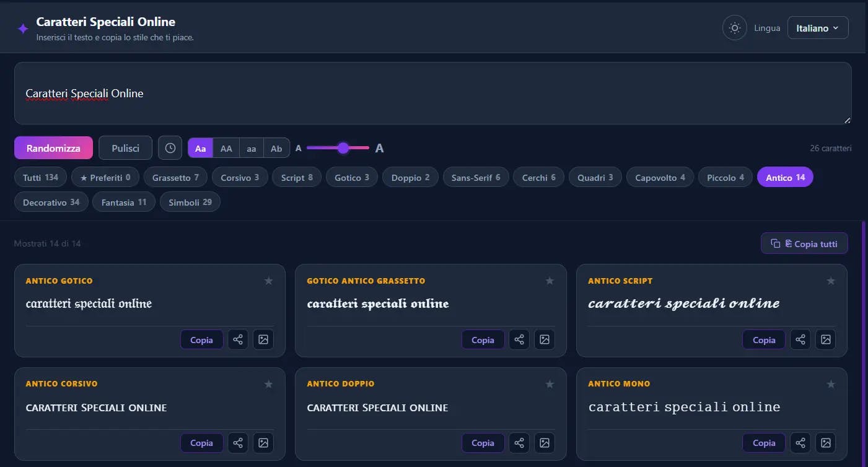Image resolution: width=868 pixels, height=467 pixels.
Task: Enable the Ab capitalize mode
Action: pyautogui.click(x=276, y=149)
